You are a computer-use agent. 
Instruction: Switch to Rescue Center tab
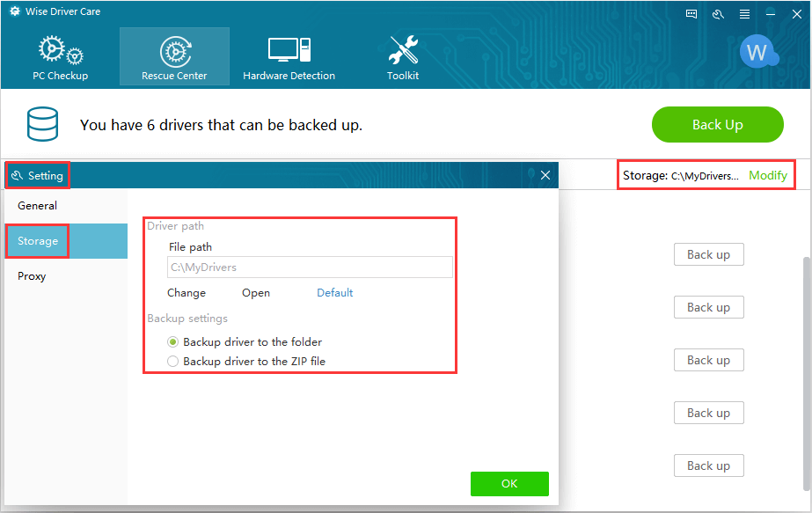(174, 56)
